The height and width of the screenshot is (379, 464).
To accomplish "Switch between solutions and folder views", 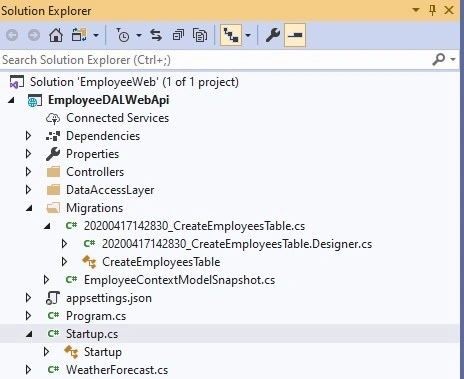I will [79, 35].
